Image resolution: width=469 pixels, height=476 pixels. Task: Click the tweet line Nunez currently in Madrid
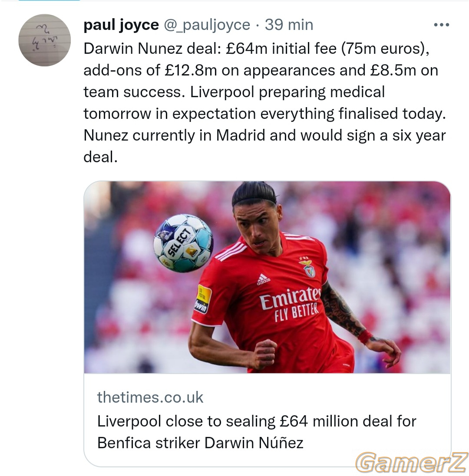(264, 135)
